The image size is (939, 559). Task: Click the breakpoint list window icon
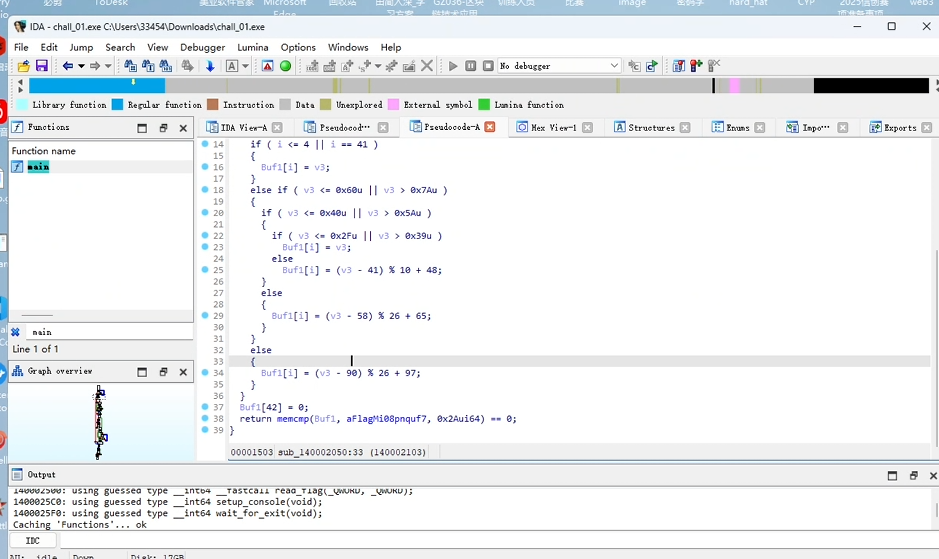click(x=678, y=66)
